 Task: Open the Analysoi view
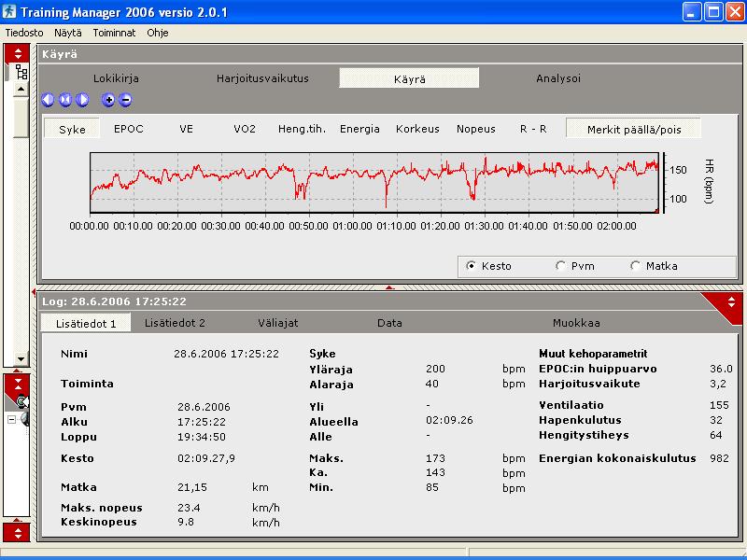click(x=557, y=78)
